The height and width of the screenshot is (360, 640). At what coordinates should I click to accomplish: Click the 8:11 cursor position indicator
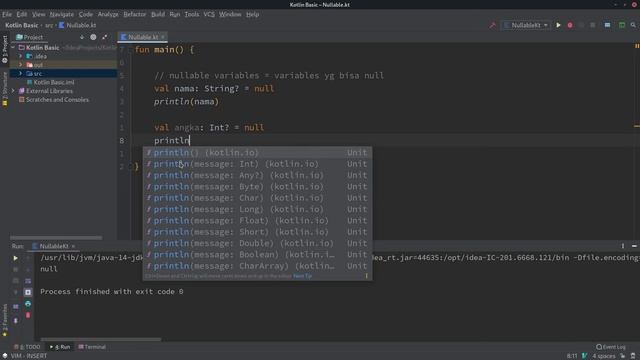572,356
